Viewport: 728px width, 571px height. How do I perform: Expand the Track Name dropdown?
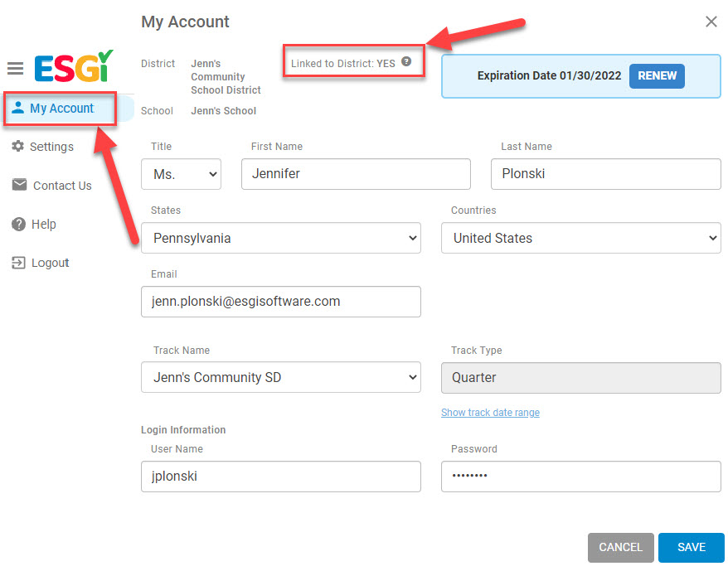click(x=281, y=377)
